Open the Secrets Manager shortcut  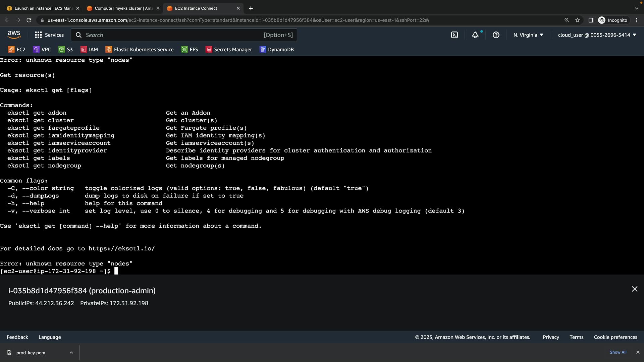tap(229, 50)
